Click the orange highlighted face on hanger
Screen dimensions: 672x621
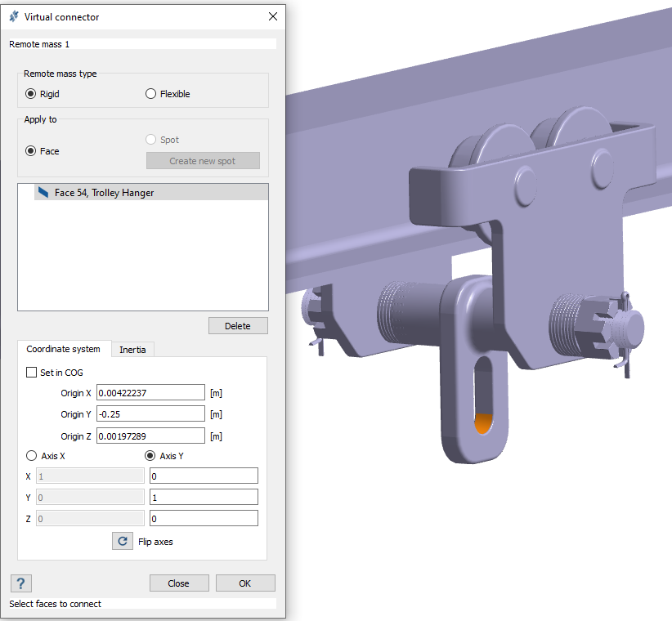pos(482,423)
